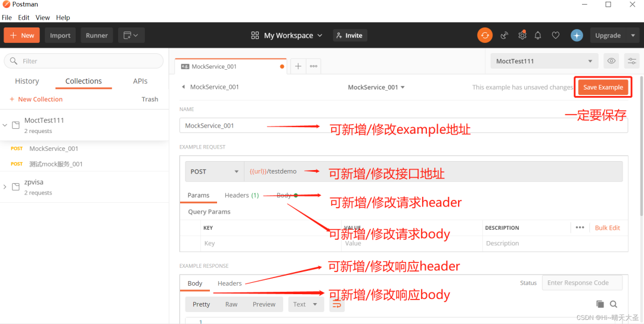Screen dimensions: 644x324
Task: Click Save Example
Action: (603, 87)
